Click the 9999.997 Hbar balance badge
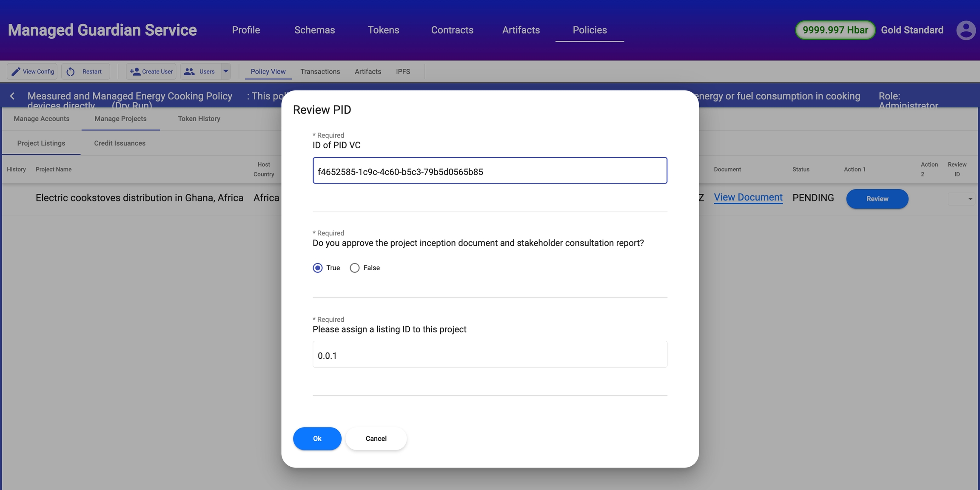The image size is (980, 490). (835, 30)
